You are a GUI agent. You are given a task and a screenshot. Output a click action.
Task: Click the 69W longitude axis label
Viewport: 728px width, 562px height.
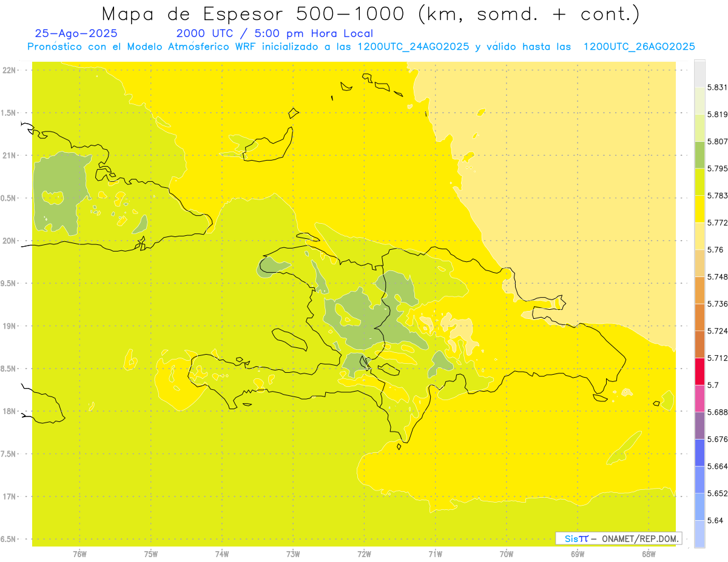point(578,554)
